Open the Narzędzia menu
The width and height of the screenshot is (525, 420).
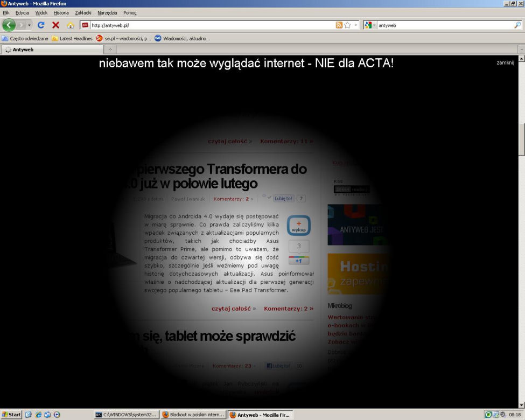pos(107,13)
